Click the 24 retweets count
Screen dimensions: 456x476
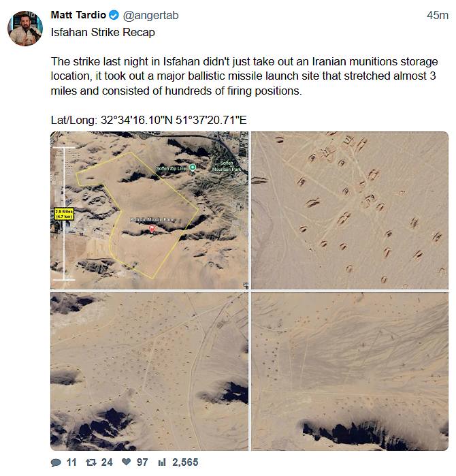(x=107, y=462)
